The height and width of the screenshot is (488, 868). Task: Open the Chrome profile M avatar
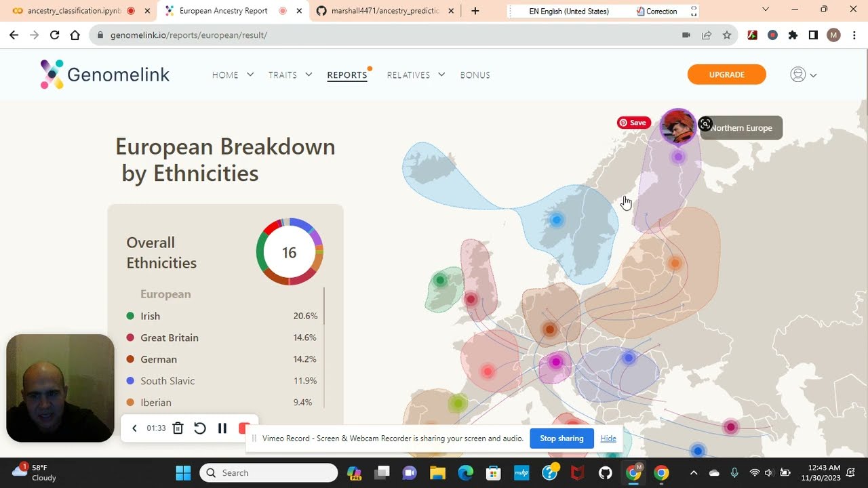[833, 35]
